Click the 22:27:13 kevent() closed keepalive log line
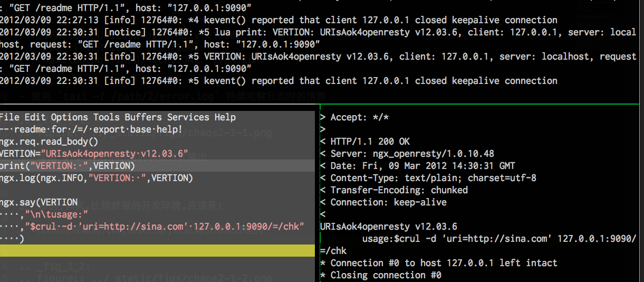 278,20
